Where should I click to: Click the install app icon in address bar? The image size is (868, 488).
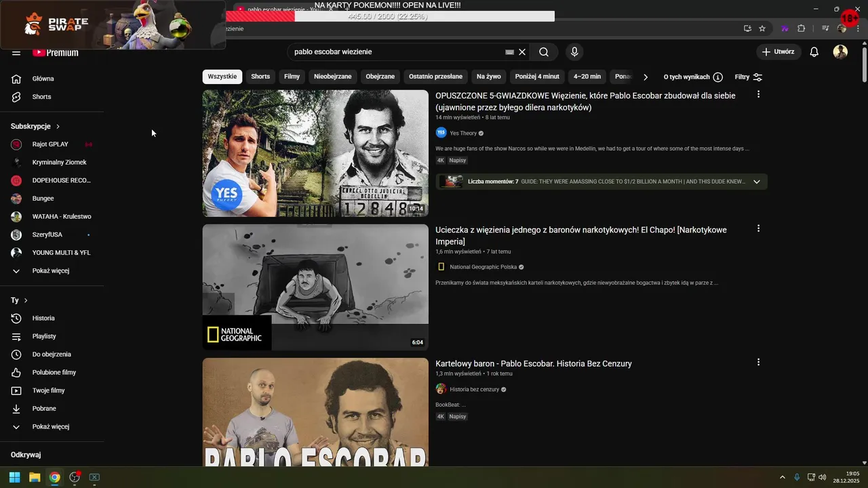(747, 28)
